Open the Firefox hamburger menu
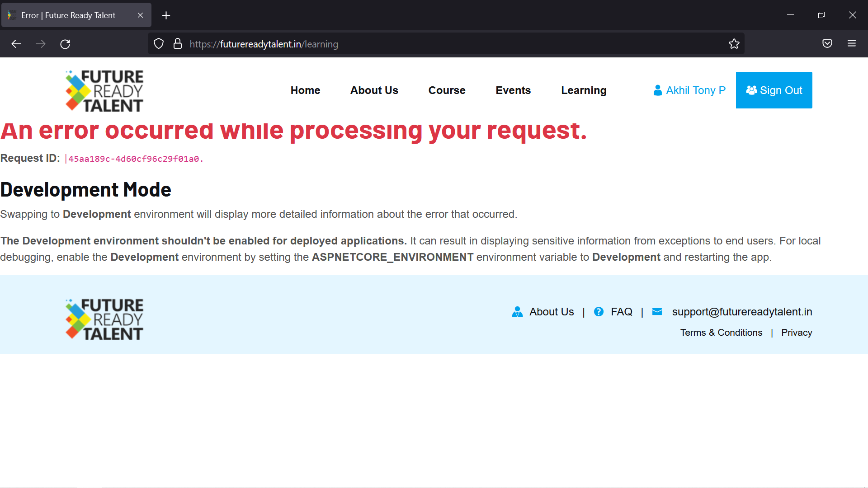The image size is (868, 488). 851,44
